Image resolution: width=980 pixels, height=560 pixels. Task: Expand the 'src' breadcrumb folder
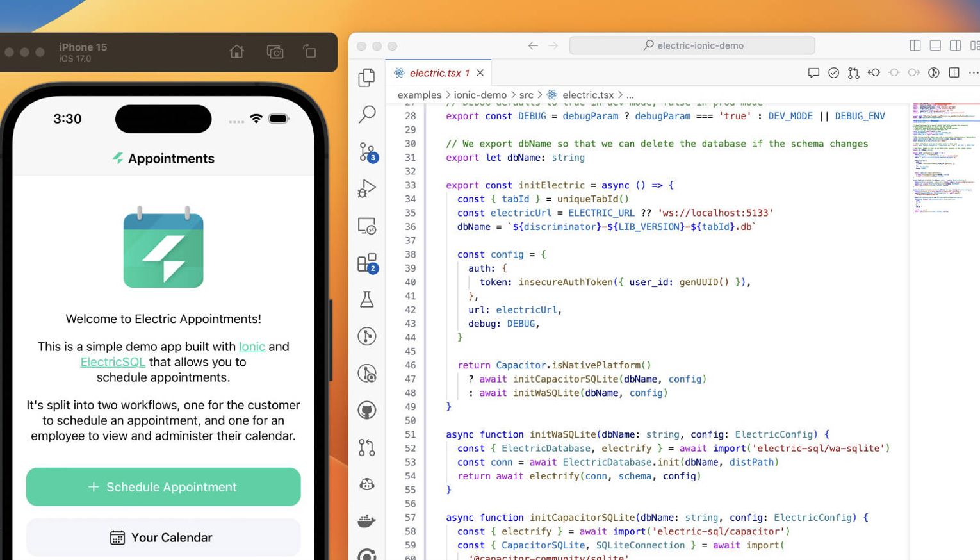point(526,95)
